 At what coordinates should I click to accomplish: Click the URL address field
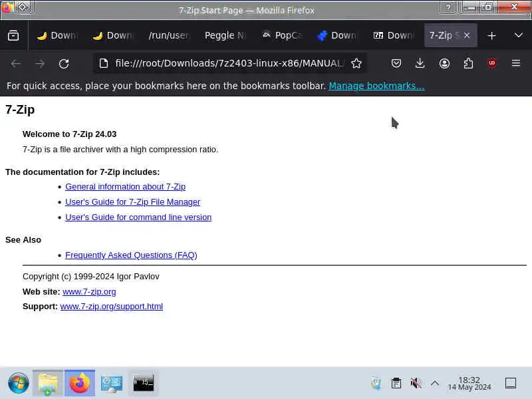(x=229, y=63)
